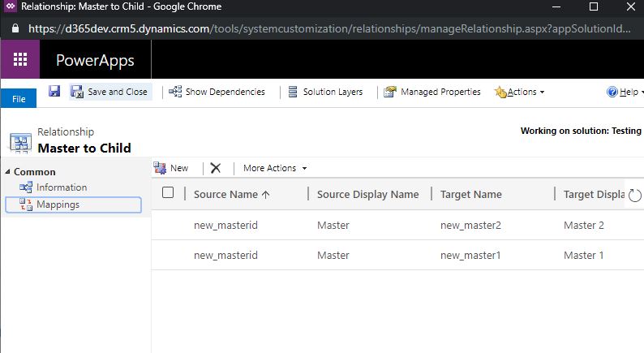The image size is (644, 353).
Task: Open the Help menu
Action: pos(625,92)
